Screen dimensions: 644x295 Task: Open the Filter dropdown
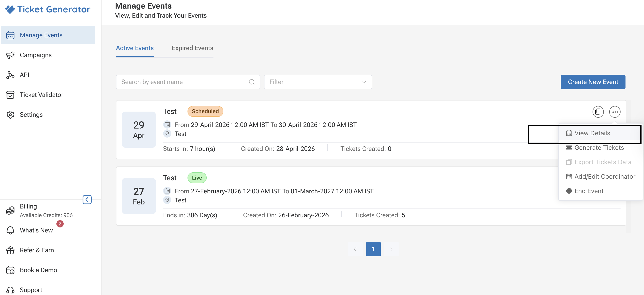(318, 82)
